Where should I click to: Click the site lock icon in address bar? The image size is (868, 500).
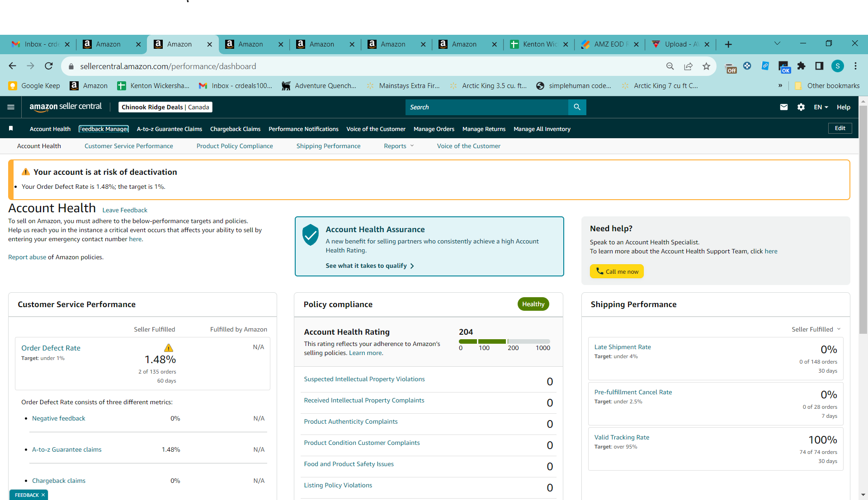pyautogui.click(x=71, y=66)
